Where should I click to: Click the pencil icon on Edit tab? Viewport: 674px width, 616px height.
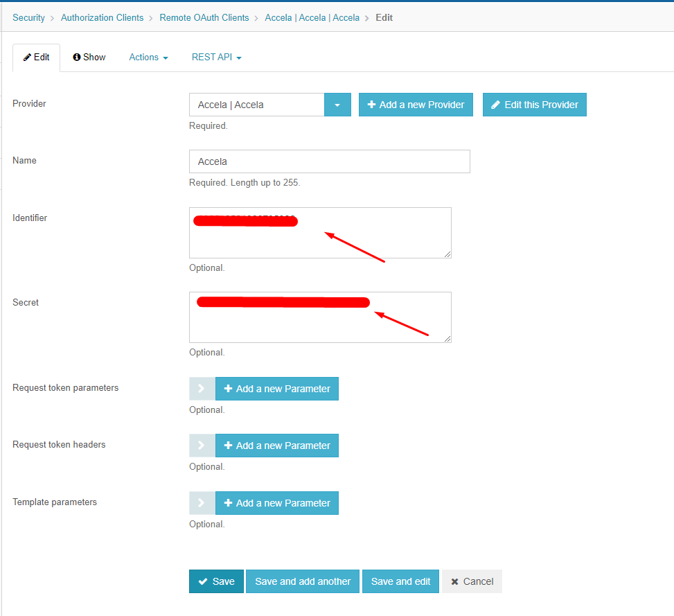(x=27, y=58)
